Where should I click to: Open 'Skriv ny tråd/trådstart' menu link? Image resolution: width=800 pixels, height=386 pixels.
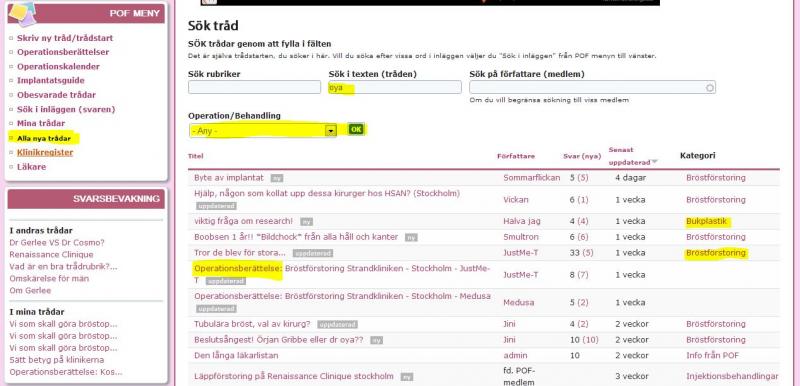pyautogui.click(x=65, y=38)
